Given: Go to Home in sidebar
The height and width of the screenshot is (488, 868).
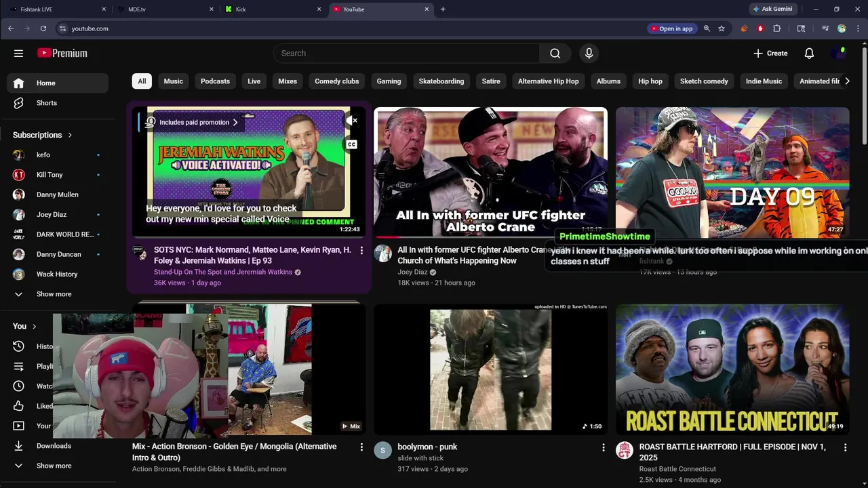Looking at the screenshot, I should click(58, 83).
